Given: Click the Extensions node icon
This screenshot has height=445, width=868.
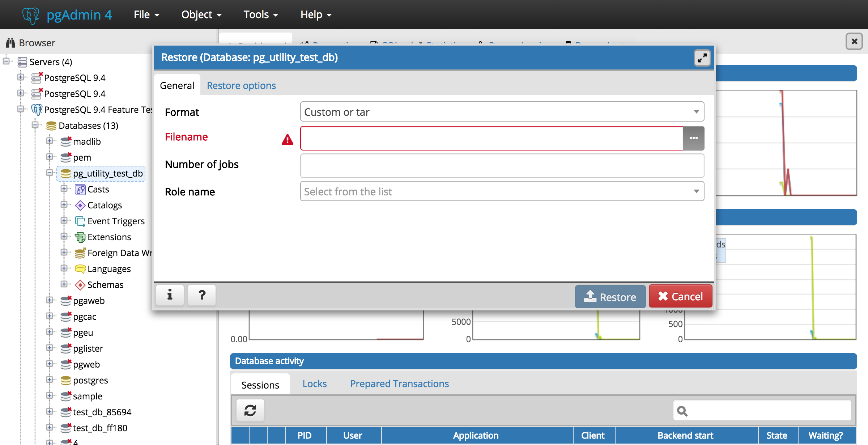Looking at the screenshot, I should click(80, 237).
